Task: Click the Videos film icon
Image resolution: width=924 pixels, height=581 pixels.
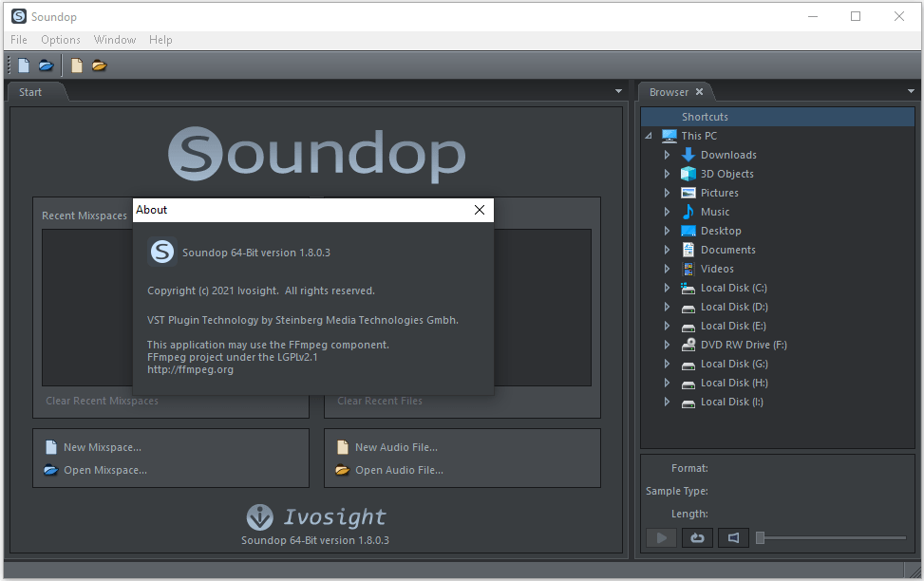Action: click(x=688, y=269)
